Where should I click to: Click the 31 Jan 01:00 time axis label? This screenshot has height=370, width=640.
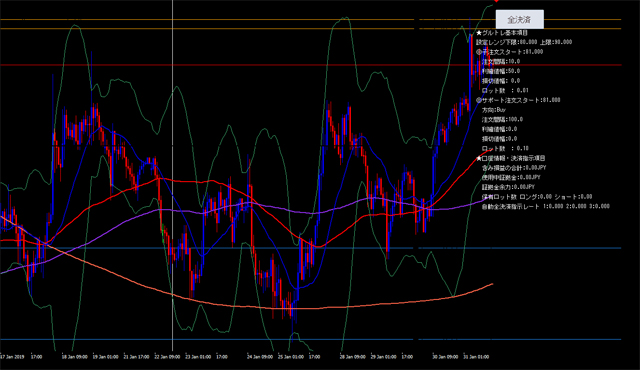tap(476, 357)
